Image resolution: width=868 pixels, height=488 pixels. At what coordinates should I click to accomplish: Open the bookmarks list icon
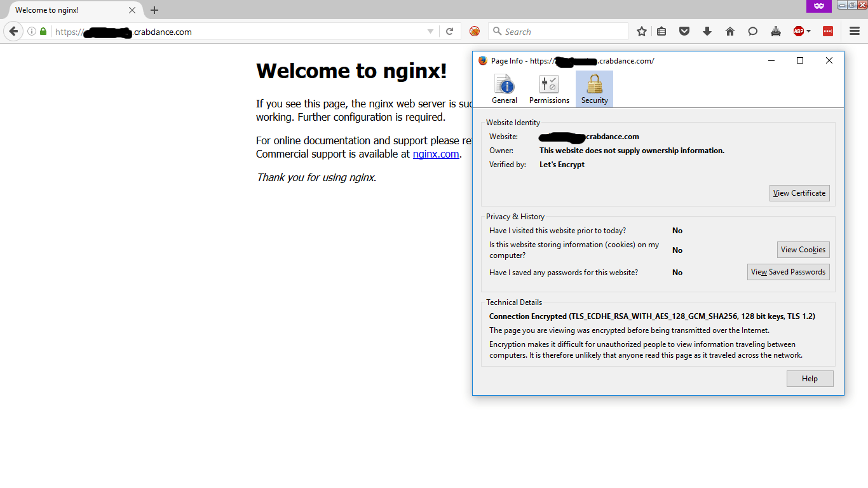pos(661,32)
